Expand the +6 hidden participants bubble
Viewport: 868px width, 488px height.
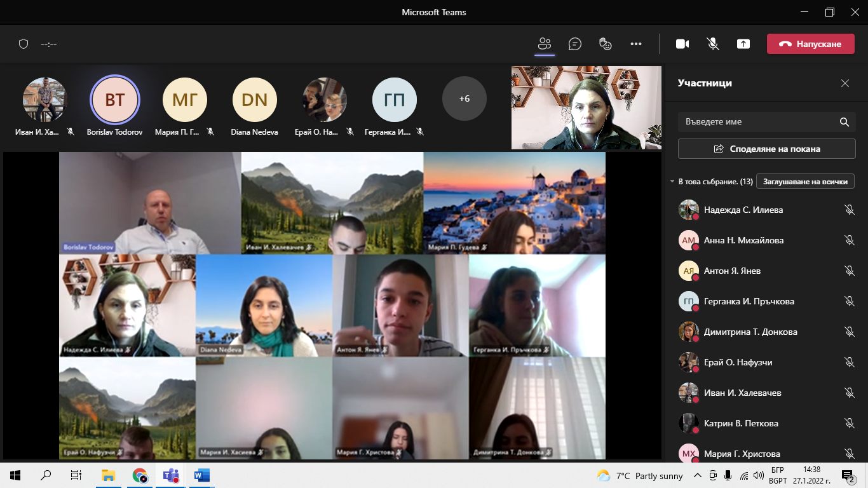[464, 99]
